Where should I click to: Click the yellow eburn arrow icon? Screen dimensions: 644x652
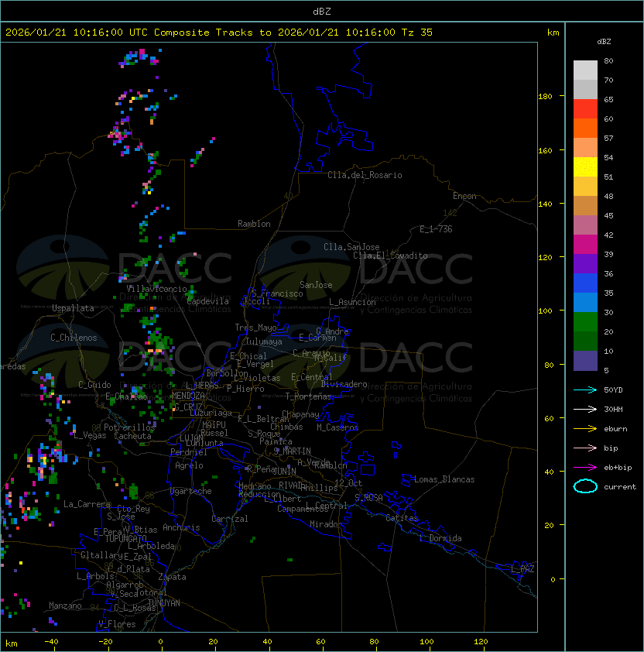pos(585,429)
